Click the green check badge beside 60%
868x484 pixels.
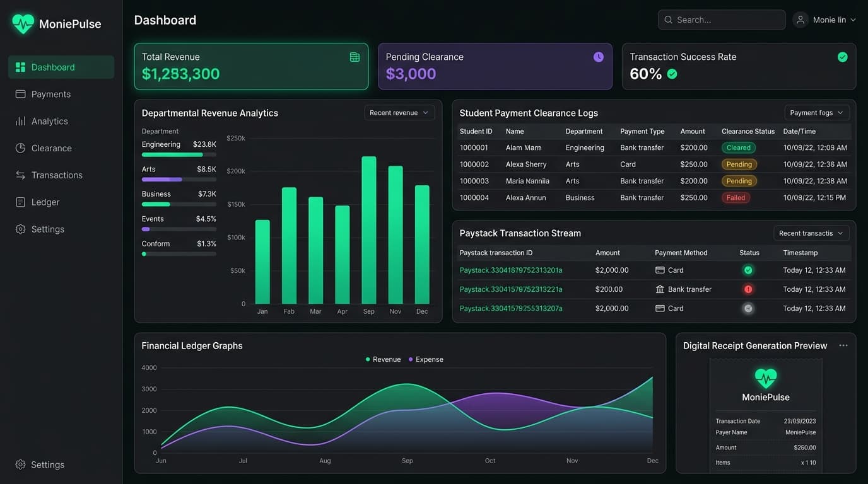coord(672,74)
